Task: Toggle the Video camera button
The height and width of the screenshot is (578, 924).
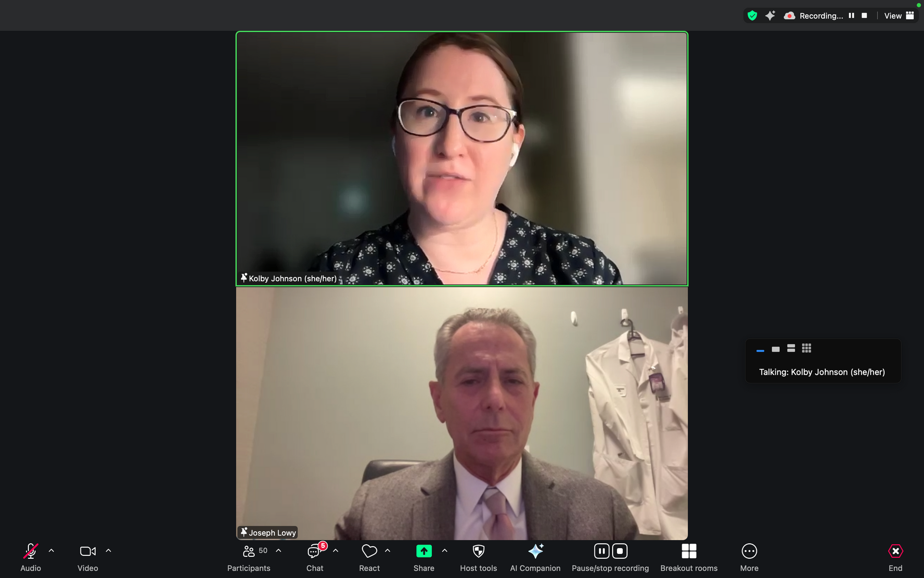Action: 88,552
